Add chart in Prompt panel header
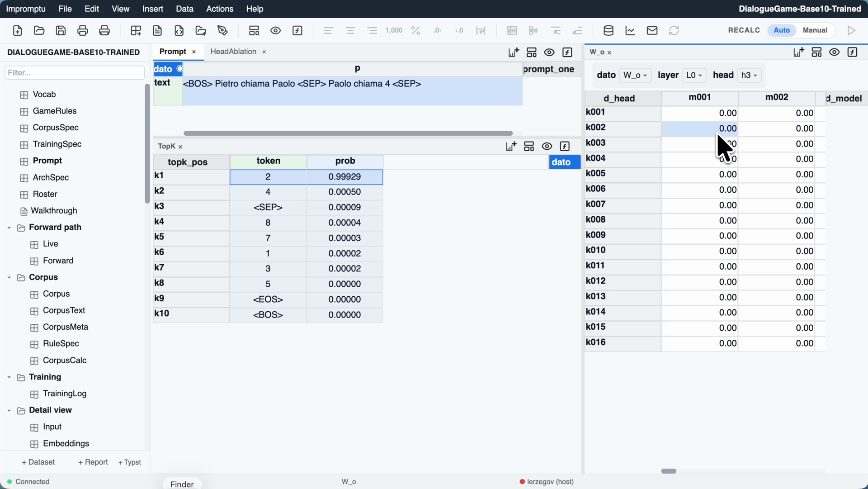This screenshot has width=868, height=489. tap(514, 52)
